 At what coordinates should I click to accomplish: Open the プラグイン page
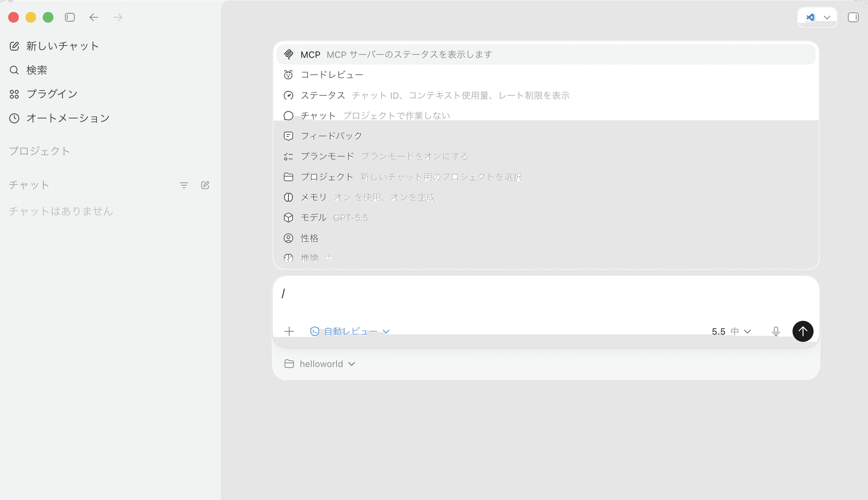pyautogui.click(x=44, y=94)
